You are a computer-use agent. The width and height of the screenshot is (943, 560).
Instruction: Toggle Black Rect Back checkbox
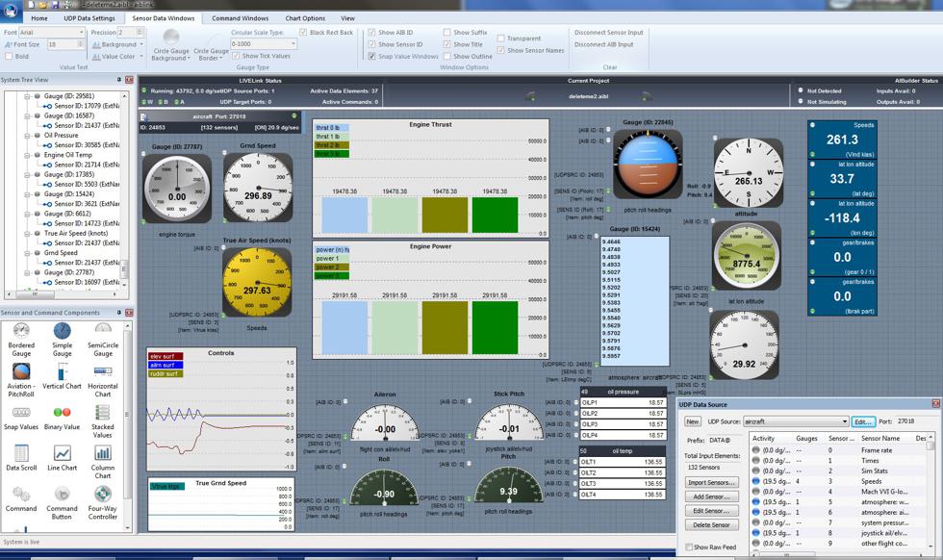303,32
